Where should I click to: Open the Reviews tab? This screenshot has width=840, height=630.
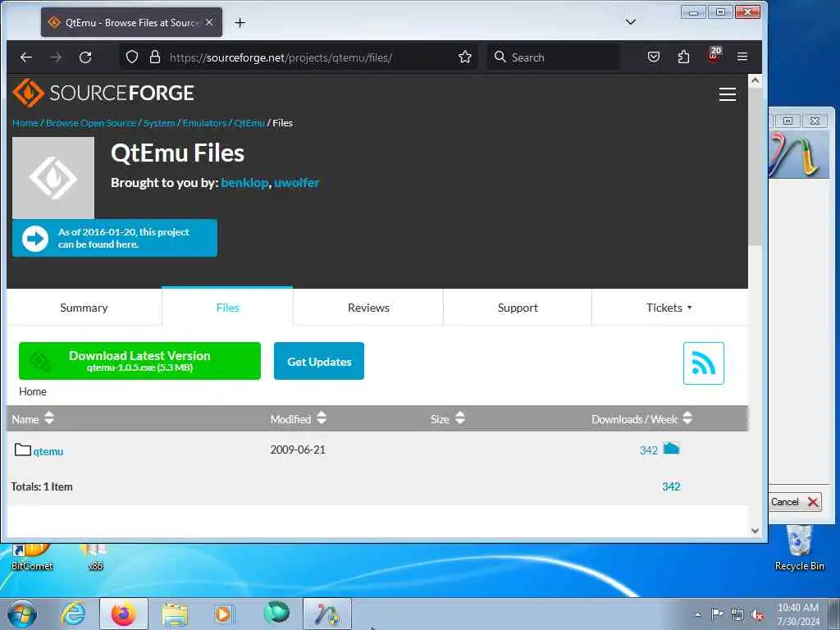point(368,308)
